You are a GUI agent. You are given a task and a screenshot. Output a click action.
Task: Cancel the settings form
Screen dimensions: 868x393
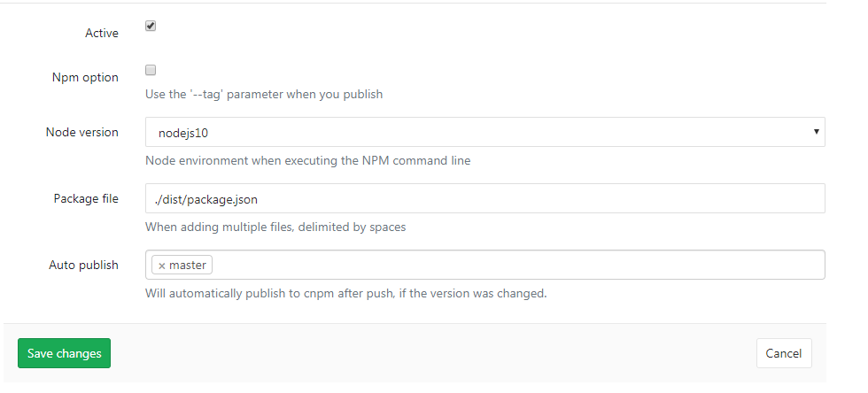784,353
